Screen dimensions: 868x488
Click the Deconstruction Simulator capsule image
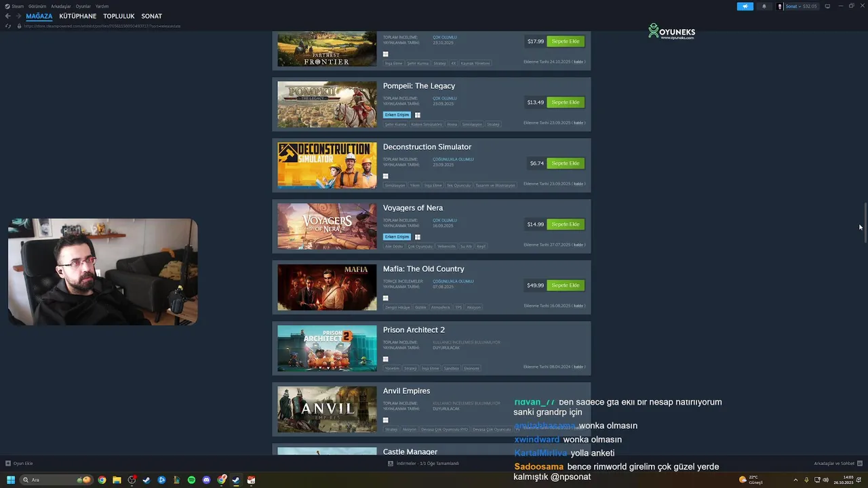327,165
